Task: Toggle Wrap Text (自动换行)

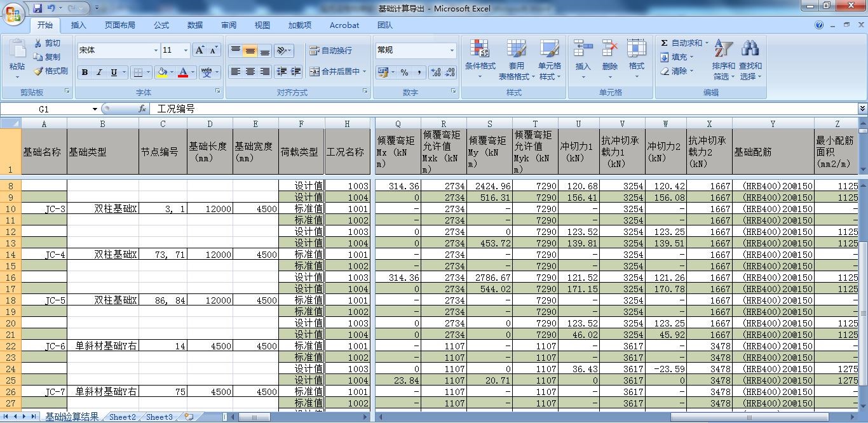Action: pyautogui.click(x=330, y=51)
